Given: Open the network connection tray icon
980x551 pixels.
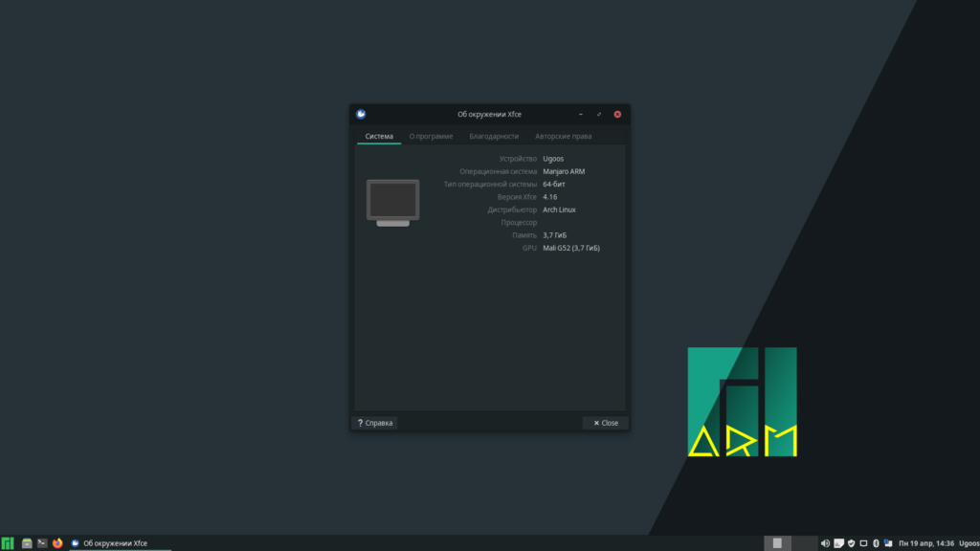Looking at the screenshot, I should [x=887, y=543].
